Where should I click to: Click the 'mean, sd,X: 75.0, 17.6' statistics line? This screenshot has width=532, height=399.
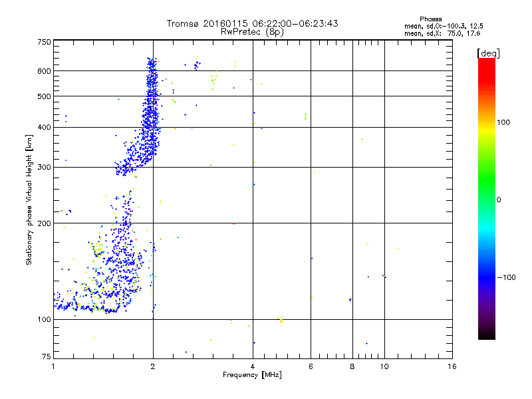coord(442,33)
